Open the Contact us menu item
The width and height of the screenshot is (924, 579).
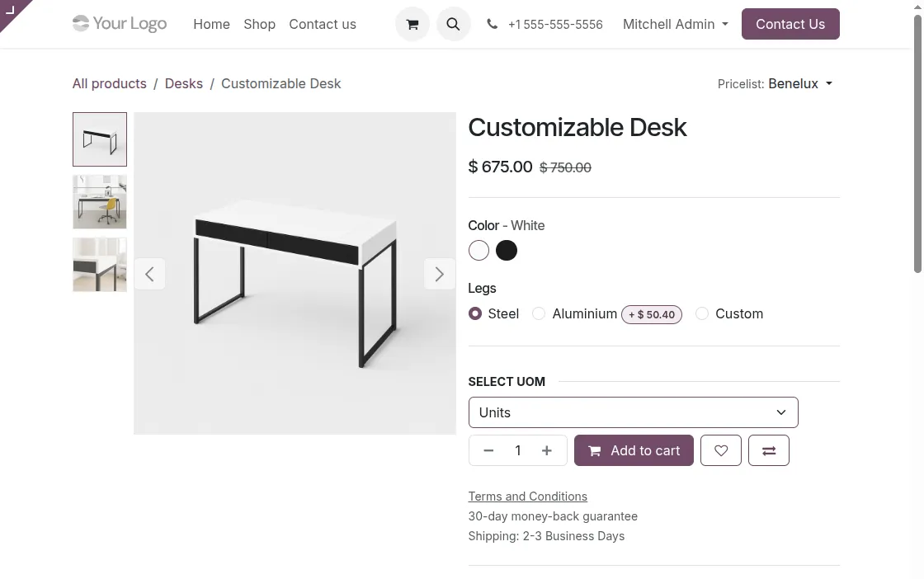(323, 24)
